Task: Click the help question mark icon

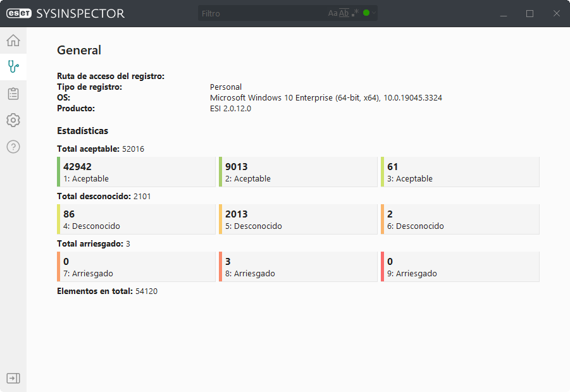Action: point(13,147)
